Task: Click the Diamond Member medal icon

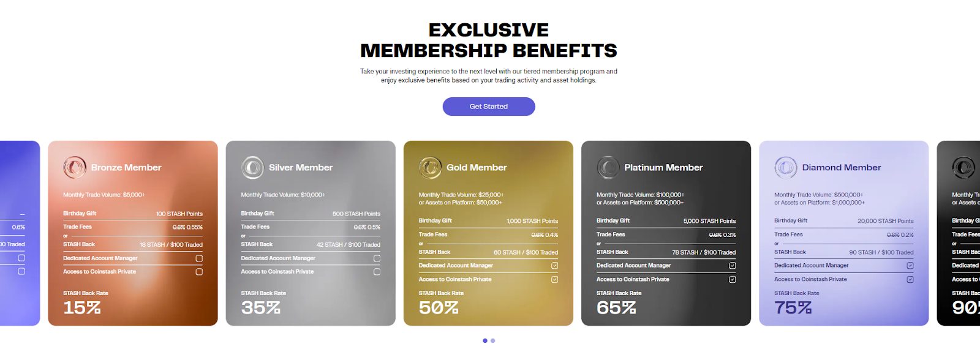Action: pyautogui.click(x=786, y=167)
